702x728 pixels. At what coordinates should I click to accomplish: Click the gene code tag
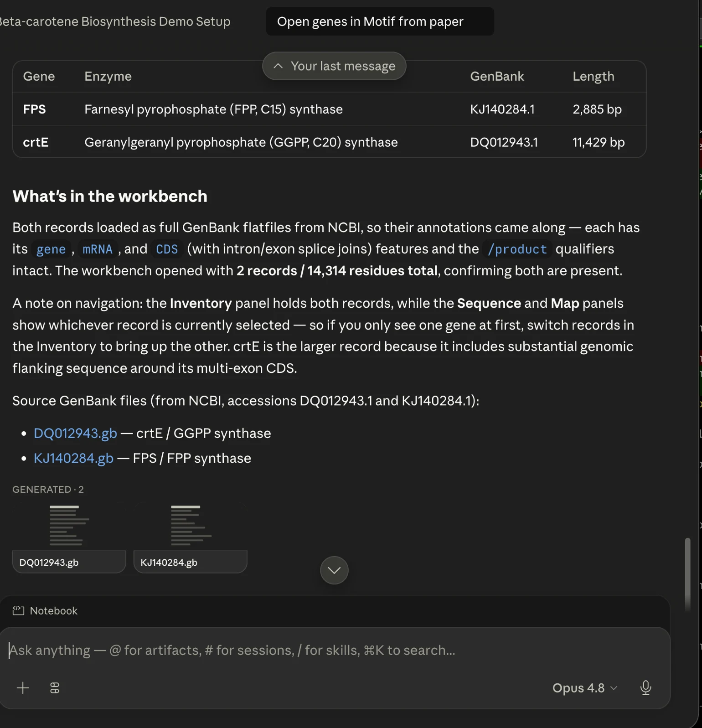tap(51, 249)
